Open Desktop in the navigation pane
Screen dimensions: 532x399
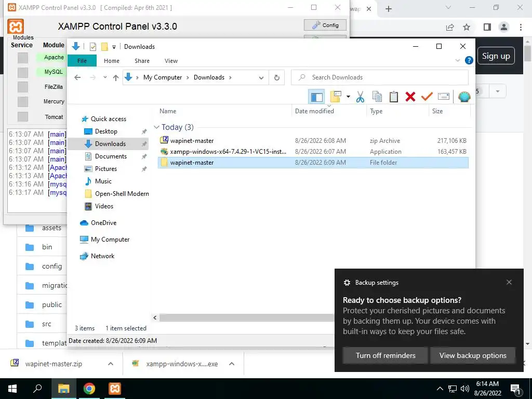coord(106,131)
